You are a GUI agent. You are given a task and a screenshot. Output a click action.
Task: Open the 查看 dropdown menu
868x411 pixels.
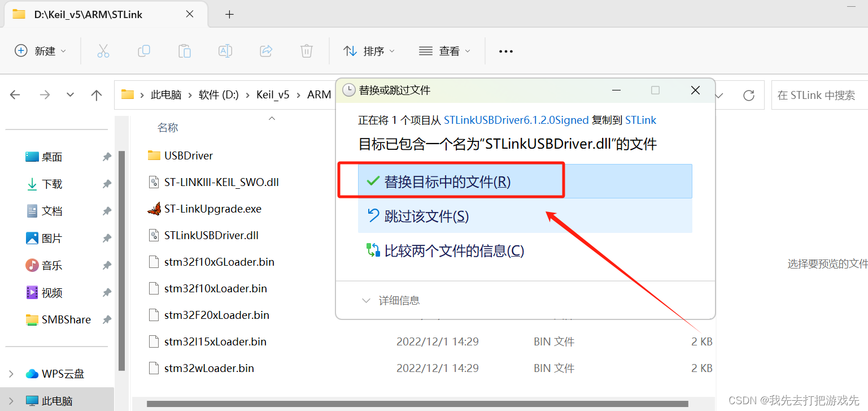click(445, 51)
